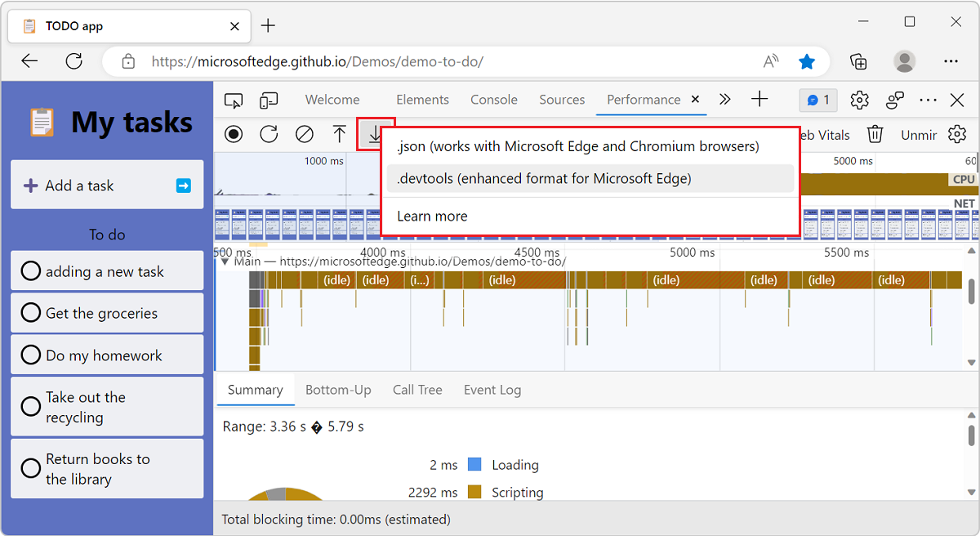Viewport: 980px width, 536px height.
Task: Switch to the Call Tree tab
Action: (417, 390)
